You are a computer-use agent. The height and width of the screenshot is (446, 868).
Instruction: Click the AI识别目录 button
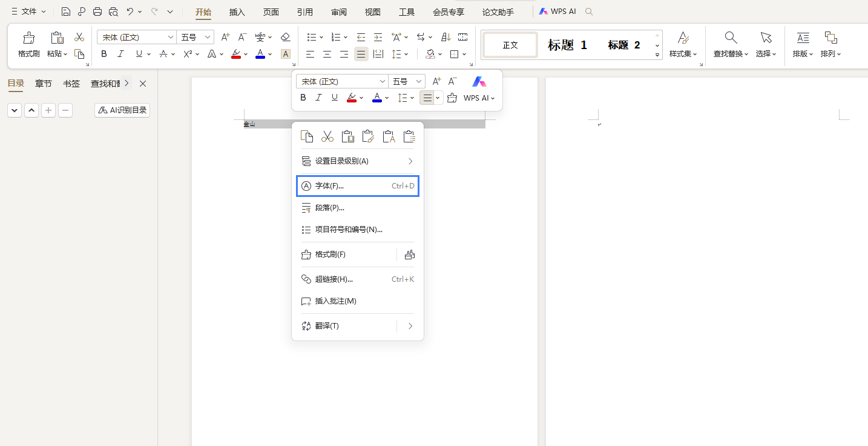122,110
